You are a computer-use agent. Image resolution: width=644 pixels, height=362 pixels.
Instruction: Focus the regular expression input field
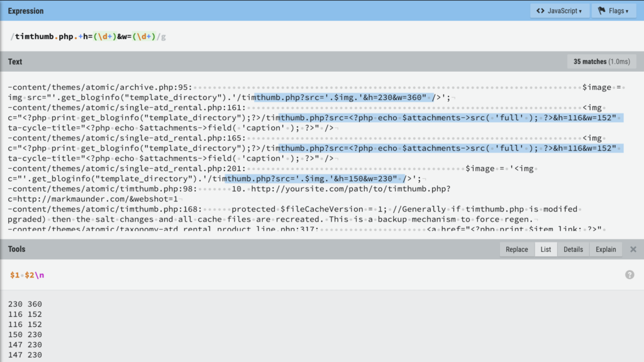(314, 37)
